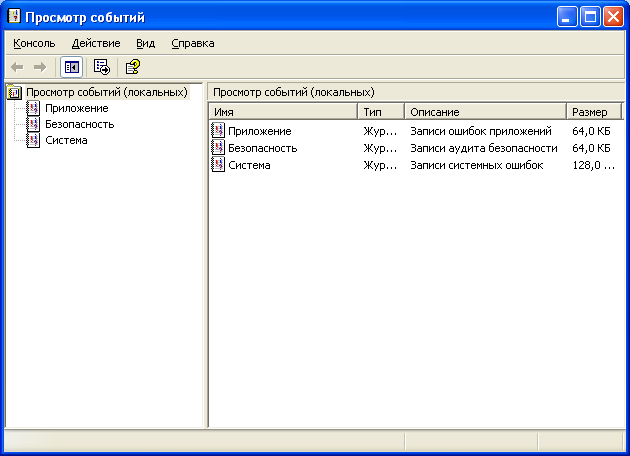Sort by the Описание column header
Screen dimensions: 630x456
(x=485, y=112)
